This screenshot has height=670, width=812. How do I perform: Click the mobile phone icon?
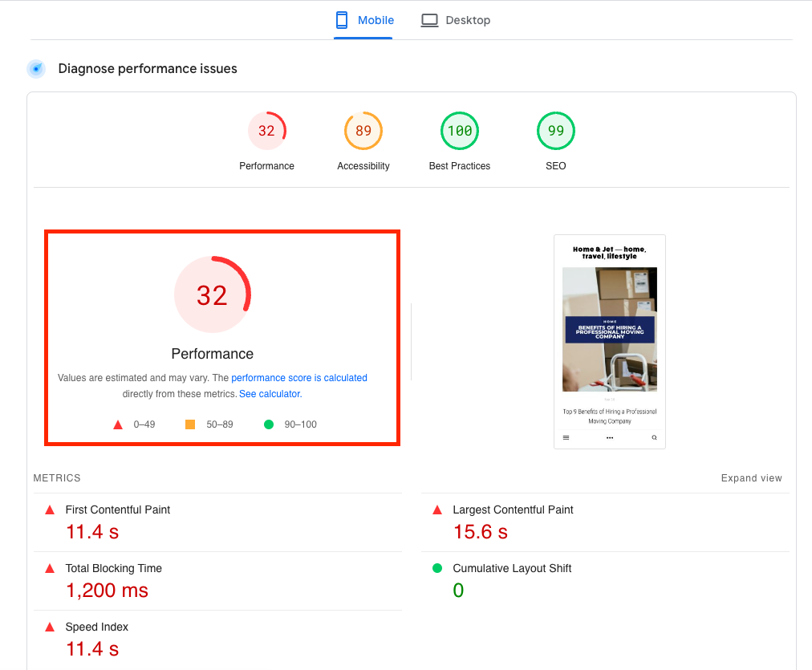tap(342, 20)
